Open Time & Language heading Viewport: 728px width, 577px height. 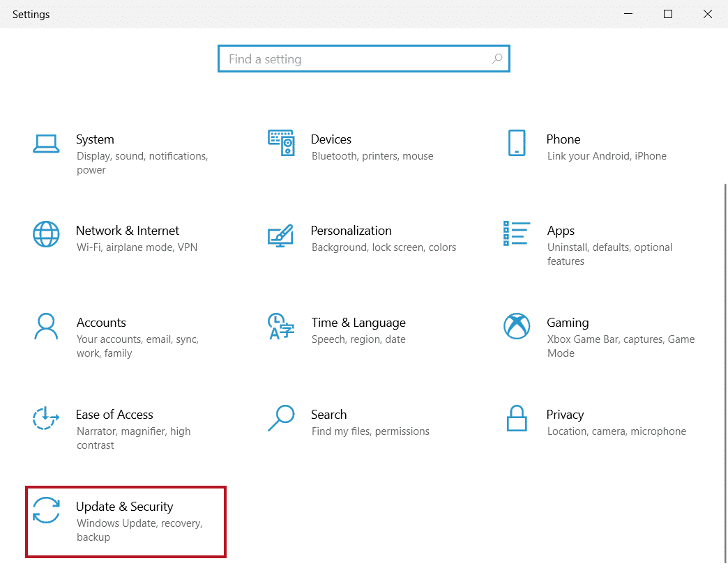pyautogui.click(x=358, y=323)
